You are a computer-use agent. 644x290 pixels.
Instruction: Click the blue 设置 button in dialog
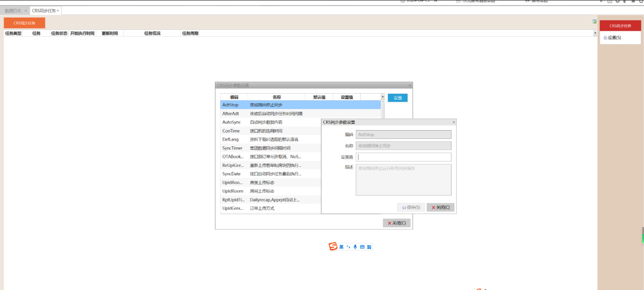click(x=397, y=98)
